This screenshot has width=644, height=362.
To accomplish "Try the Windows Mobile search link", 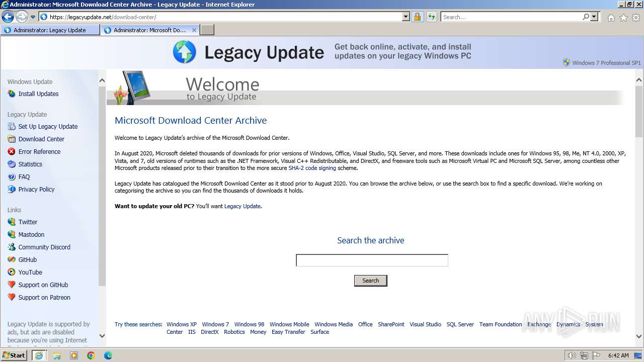I will (x=289, y=324).
